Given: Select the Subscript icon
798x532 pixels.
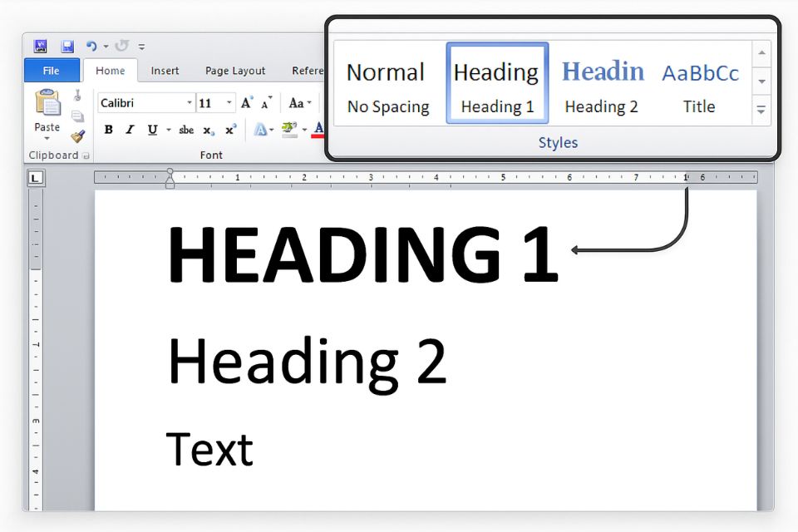Looking at the screenshot, I should click(208, 130).
